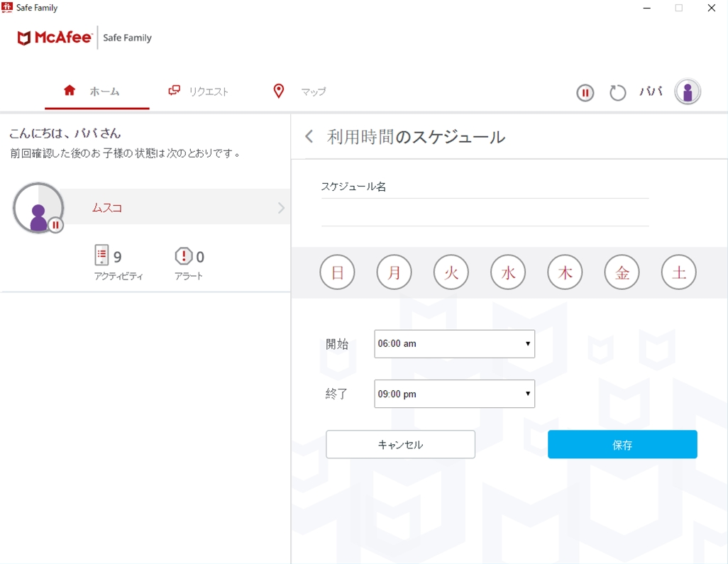
Task: Open the 終了 end time dropdown
Action: pos(455,394)
